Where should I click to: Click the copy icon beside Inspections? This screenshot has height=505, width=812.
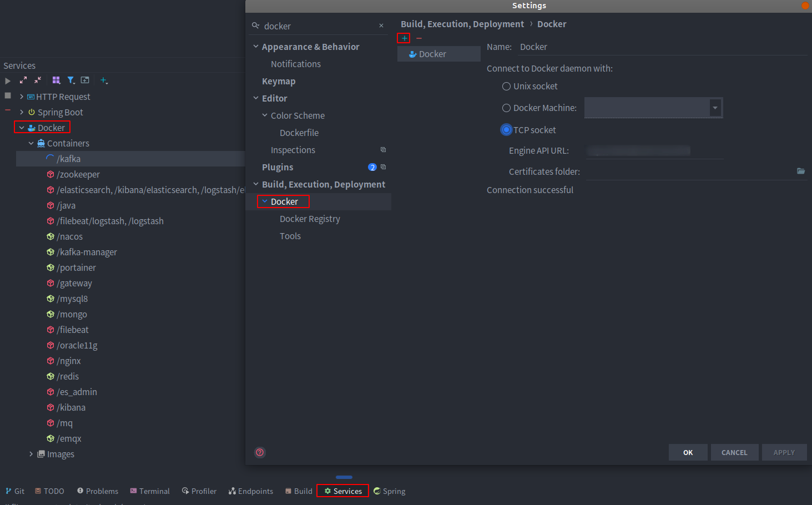pyautogui.click(x=383, y=150)
